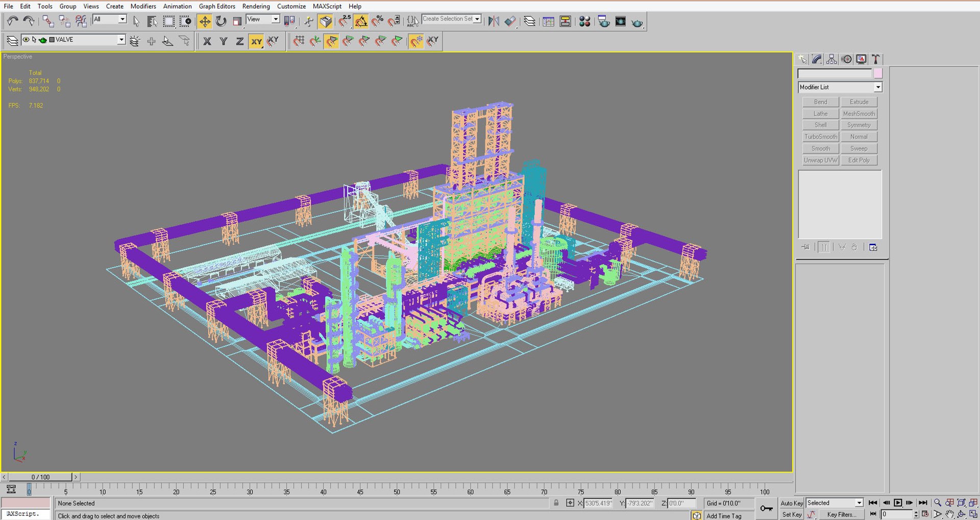
Task: Open Key Filters dialog
Action: pos(842,515)
